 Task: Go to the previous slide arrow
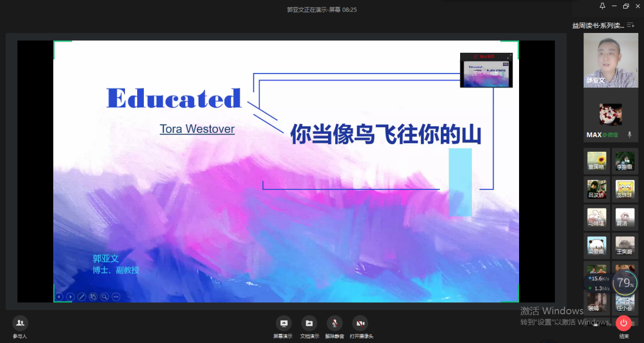click(59, 297)
